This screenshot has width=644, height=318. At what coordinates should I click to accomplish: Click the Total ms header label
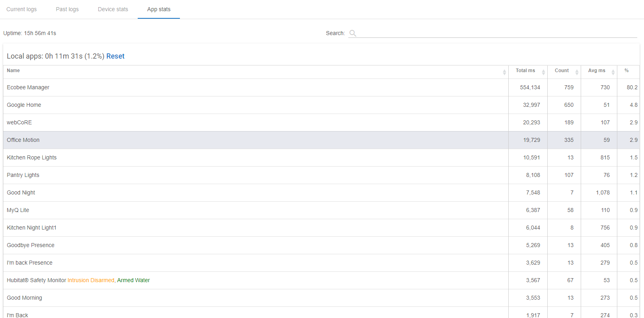coord(525,71)
